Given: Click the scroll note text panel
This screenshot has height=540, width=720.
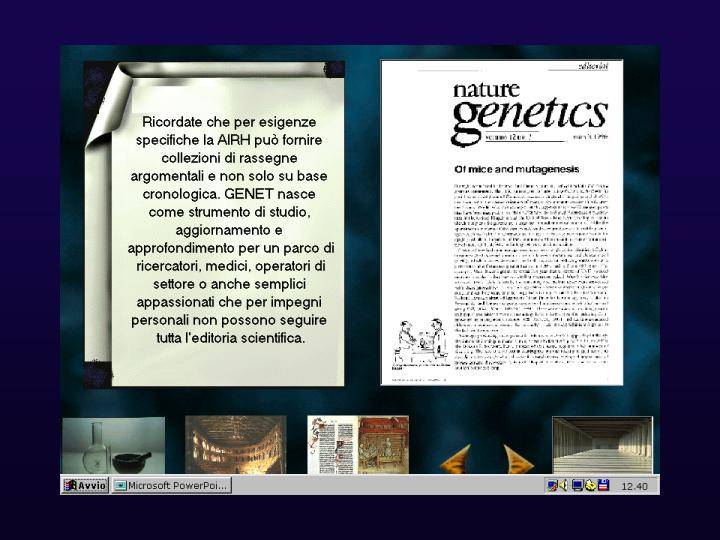Looking at the screenshot, I should tap(214, 224).
